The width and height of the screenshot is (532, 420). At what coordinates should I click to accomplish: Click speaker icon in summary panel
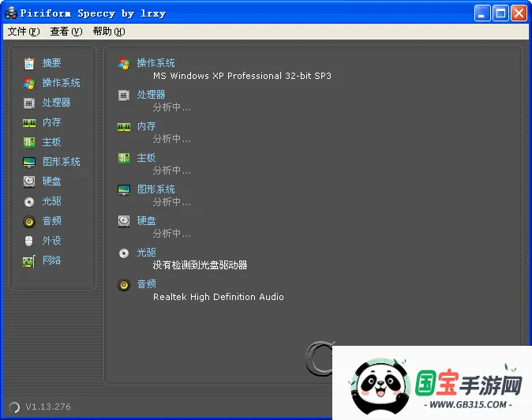pos(124,285)
